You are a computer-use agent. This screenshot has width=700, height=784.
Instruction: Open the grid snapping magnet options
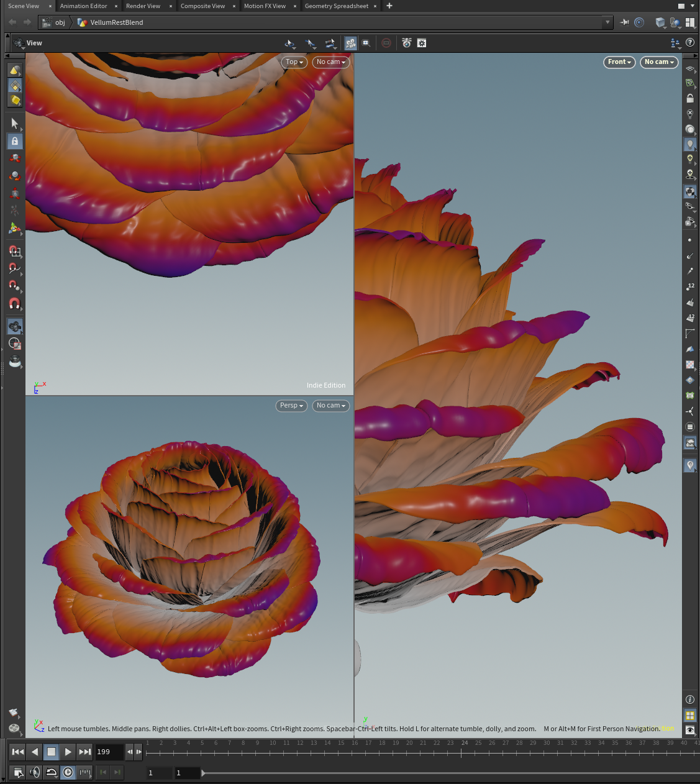coord(15,252)
